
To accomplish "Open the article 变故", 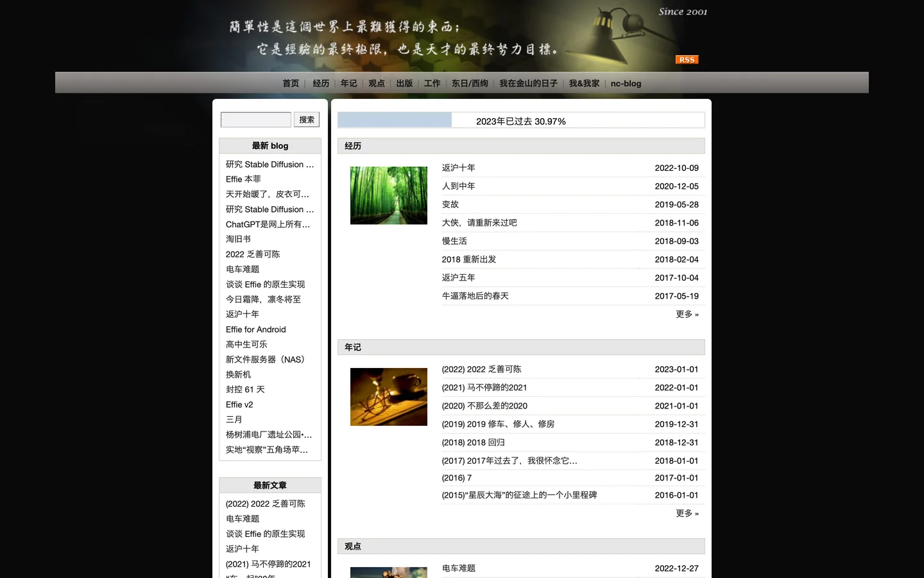I will coord(450,204).
